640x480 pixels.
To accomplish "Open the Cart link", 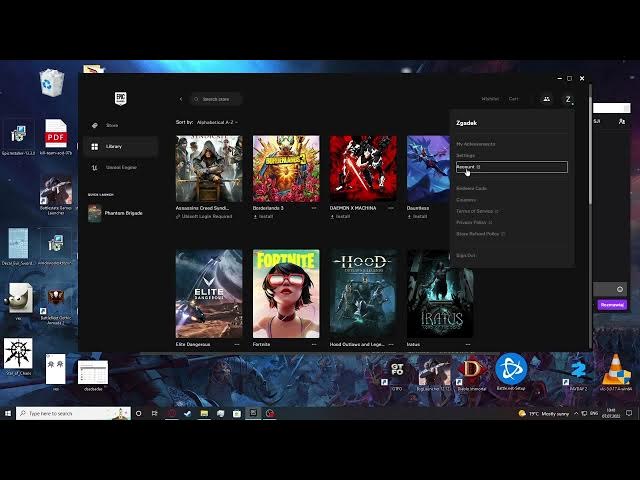I will tap(513, 99).
